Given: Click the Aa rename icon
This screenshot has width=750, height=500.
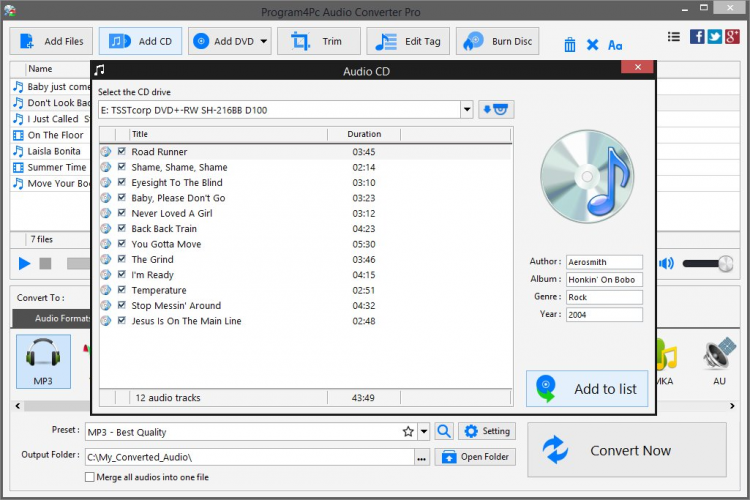Looking at the screenshot, I should tap(615, 45).
